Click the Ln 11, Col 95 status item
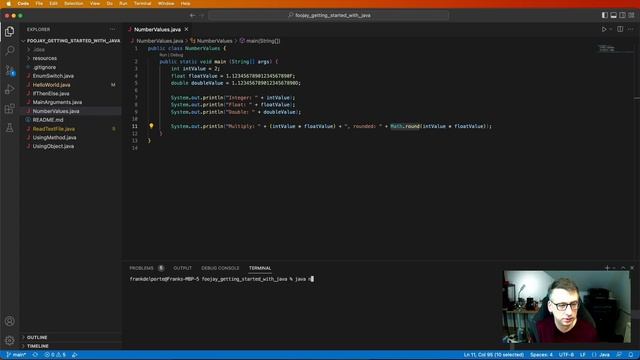 tap(493, 355)
